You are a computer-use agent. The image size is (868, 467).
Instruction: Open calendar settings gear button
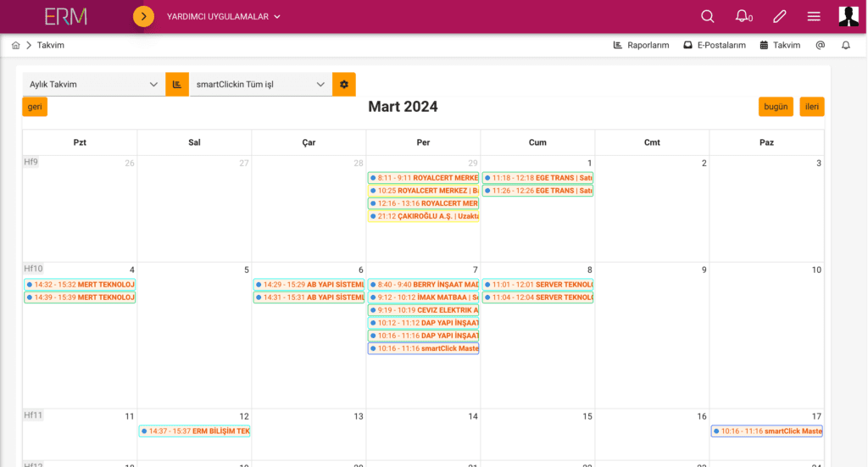(x=344, y=84)
